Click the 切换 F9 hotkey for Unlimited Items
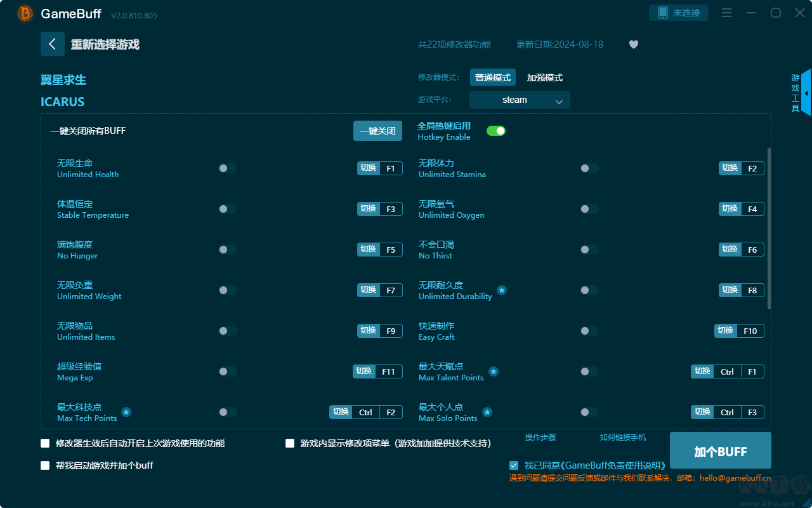Viewport: 812px width, 508px height. click(x=380, y=331)
